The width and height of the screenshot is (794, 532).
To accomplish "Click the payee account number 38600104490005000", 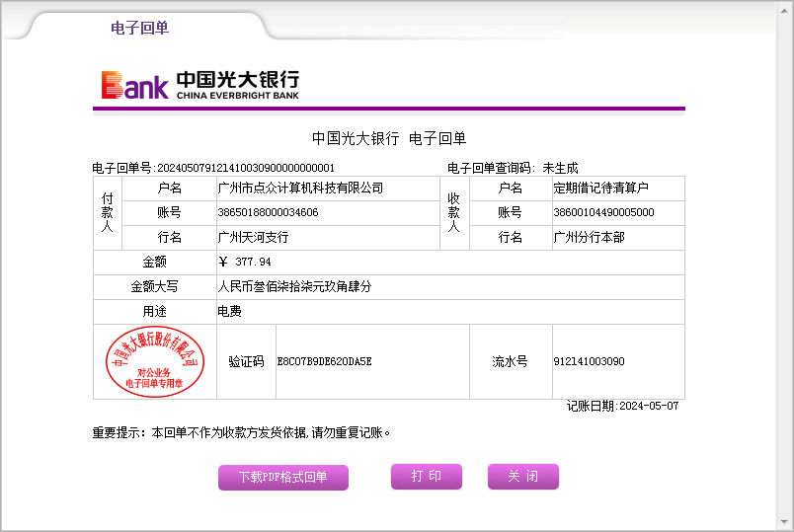I will (x=603, y=212).
